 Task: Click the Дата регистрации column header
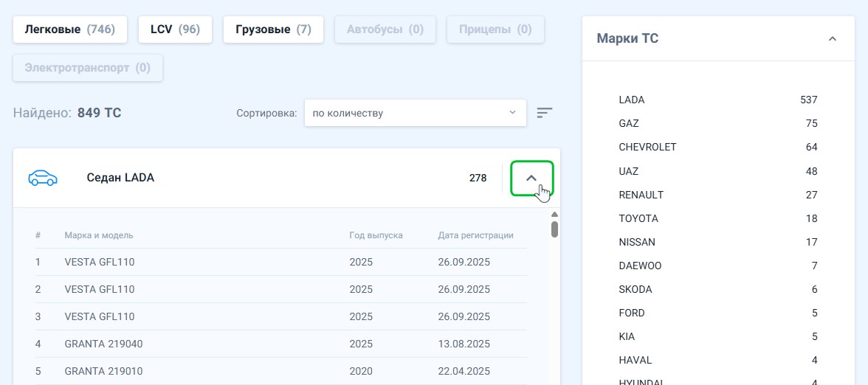tap(475, 235)
